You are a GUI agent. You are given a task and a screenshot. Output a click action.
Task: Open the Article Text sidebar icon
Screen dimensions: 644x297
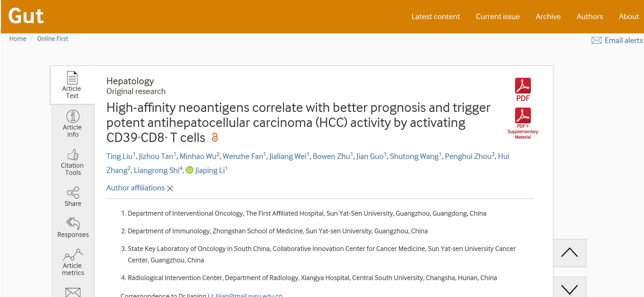click(72, 78)
